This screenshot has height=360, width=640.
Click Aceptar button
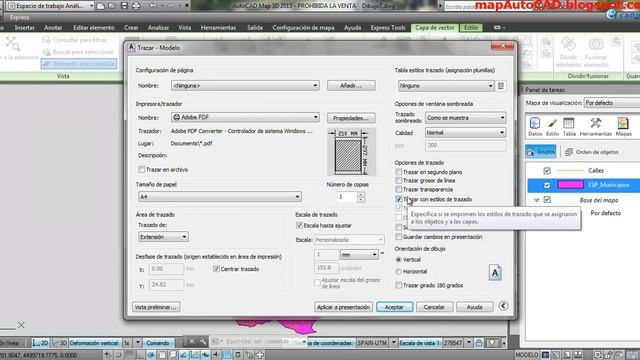(x=394, y=307)
